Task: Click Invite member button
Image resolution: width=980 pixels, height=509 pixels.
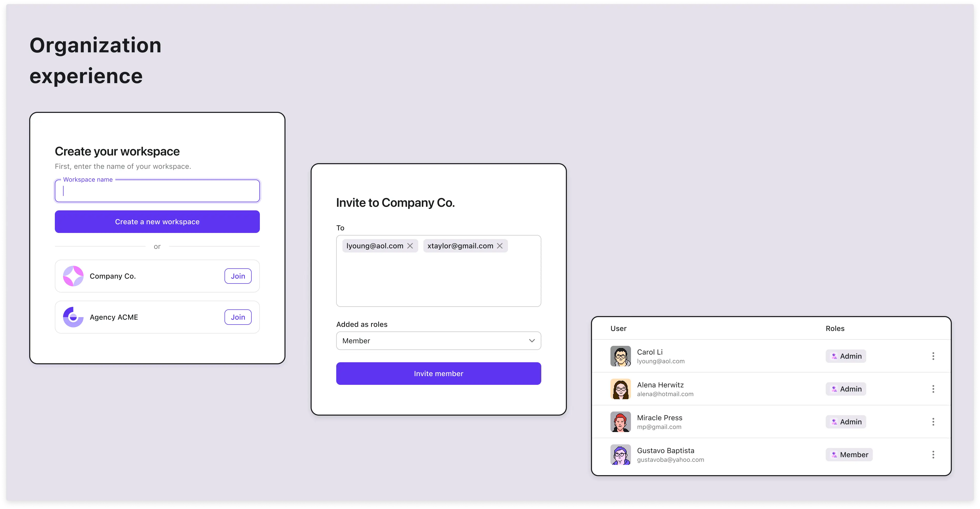Action: point(438,373)
